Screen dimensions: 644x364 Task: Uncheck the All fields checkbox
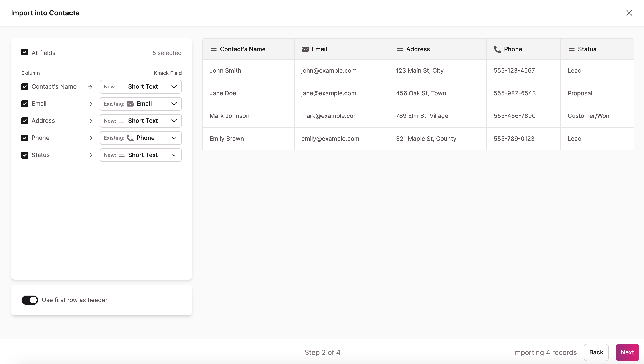tap(25, 52)
